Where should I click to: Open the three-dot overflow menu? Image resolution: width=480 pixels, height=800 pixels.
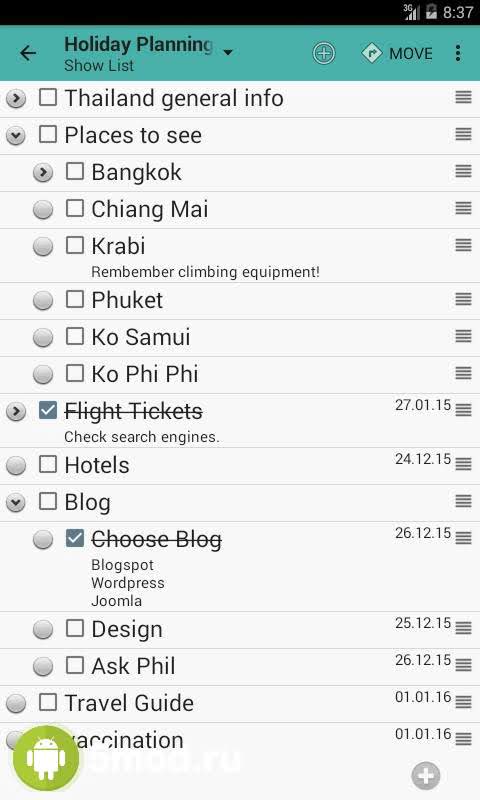click(458, 53)
